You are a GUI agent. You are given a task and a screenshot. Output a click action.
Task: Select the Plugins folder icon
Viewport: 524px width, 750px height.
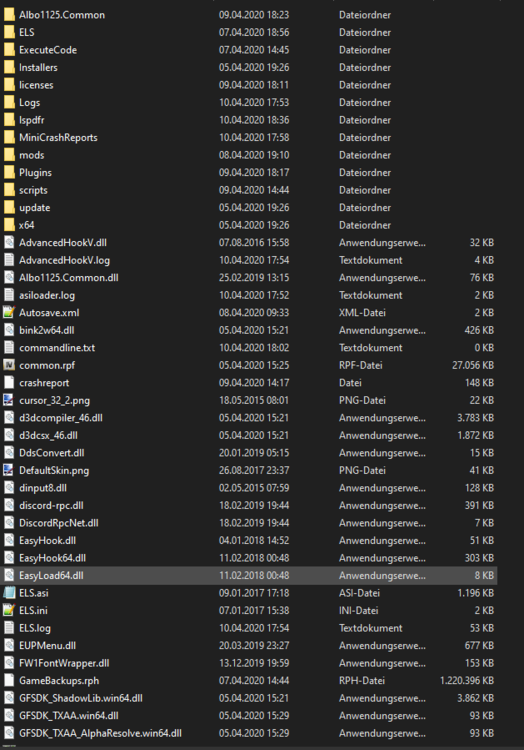(x=9, y=172)
